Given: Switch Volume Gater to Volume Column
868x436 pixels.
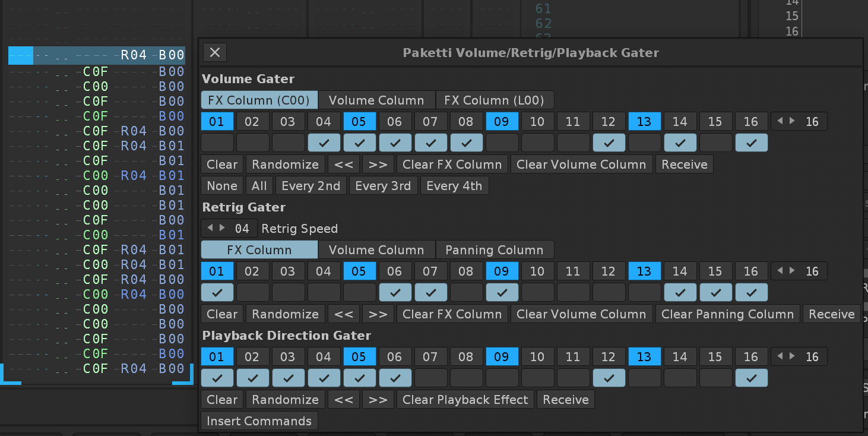Looking at the screenshot, I should tap(376, 100).
